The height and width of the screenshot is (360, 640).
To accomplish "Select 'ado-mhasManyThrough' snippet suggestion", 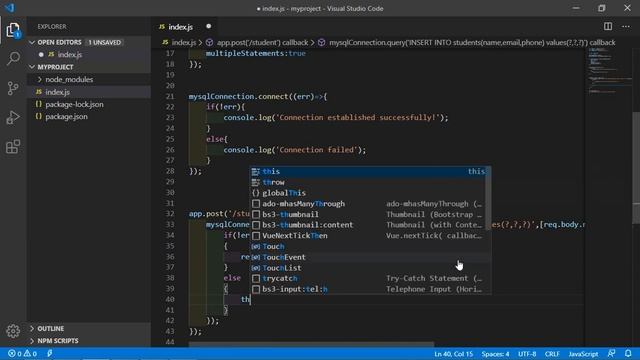I will coord(368,204).
